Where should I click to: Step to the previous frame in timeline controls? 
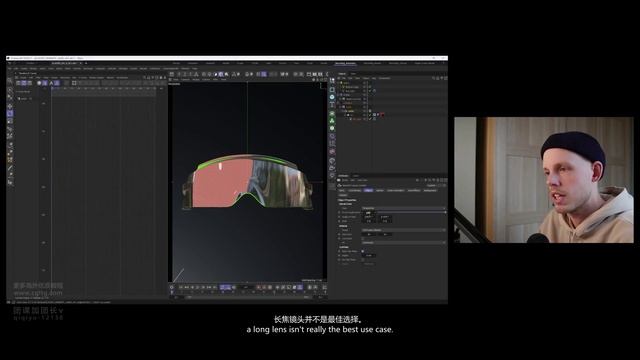(x=192, y=287)
